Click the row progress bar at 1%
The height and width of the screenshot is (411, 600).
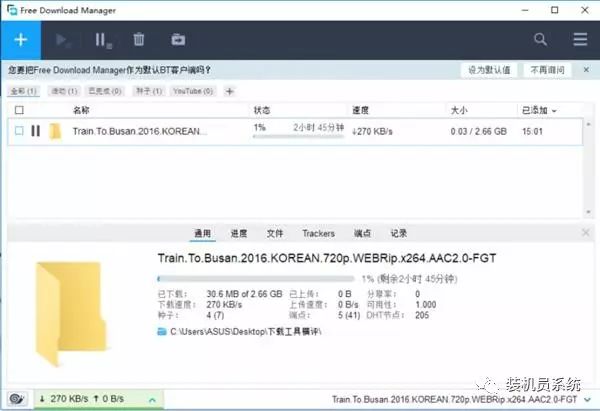(298, 136)
